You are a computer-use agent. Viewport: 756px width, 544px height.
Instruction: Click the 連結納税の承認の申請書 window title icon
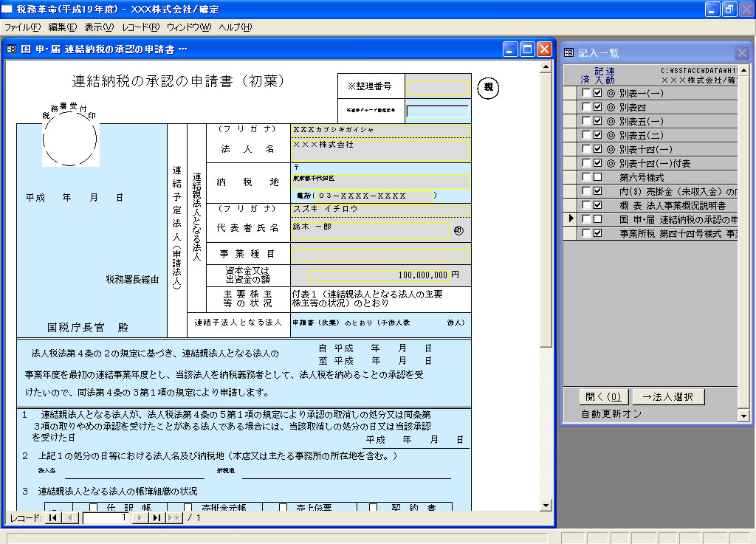12,49
